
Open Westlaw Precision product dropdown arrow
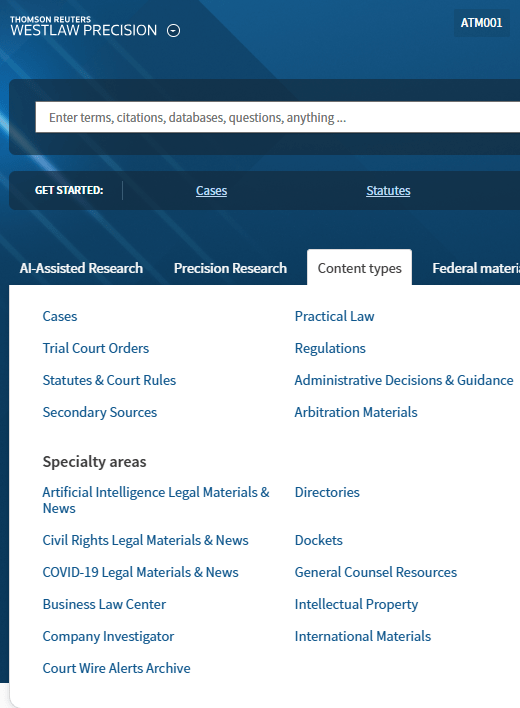pyautogui.click(x=173, y=31)
